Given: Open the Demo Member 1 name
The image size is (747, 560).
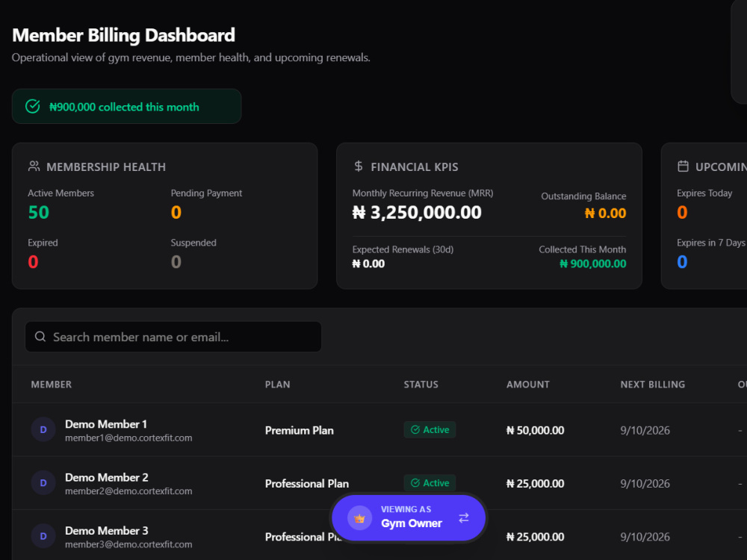Looking at the screenshot, I should pos(106,424).
